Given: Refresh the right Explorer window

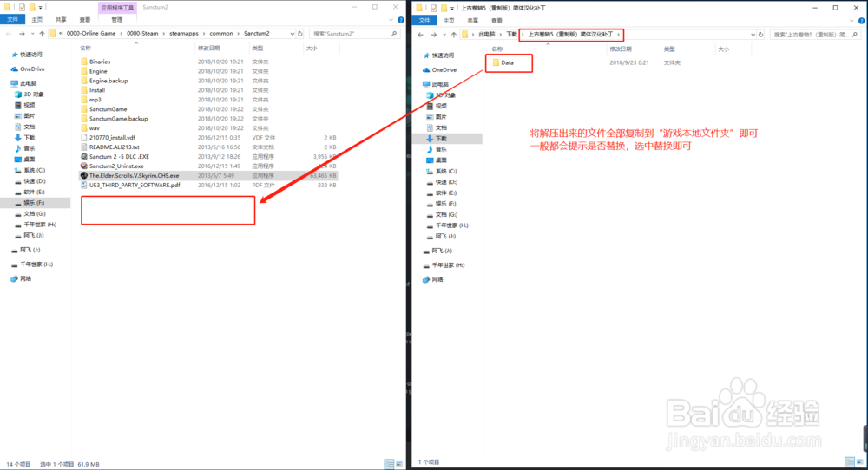Looking at the screenshot, I should tap(760, 35).
